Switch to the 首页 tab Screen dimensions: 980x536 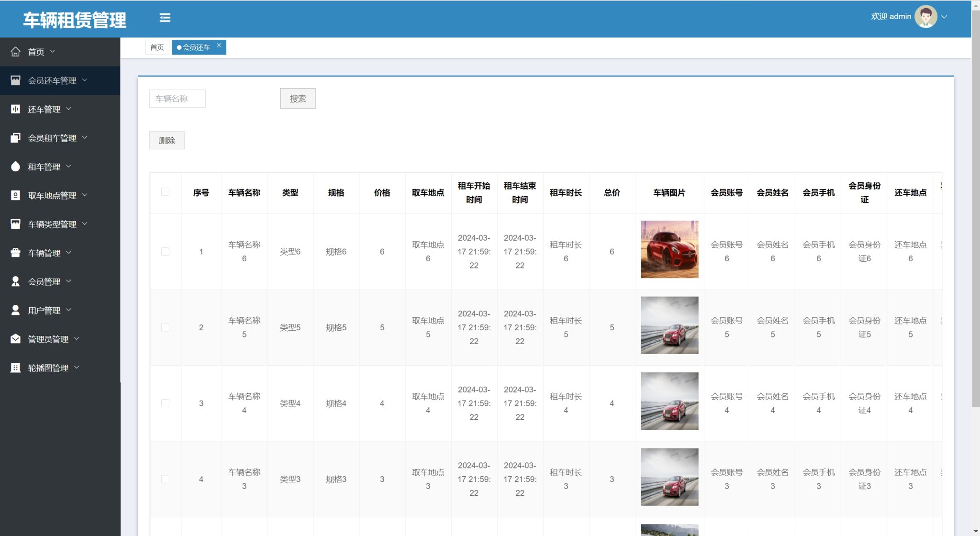(157, 47)
